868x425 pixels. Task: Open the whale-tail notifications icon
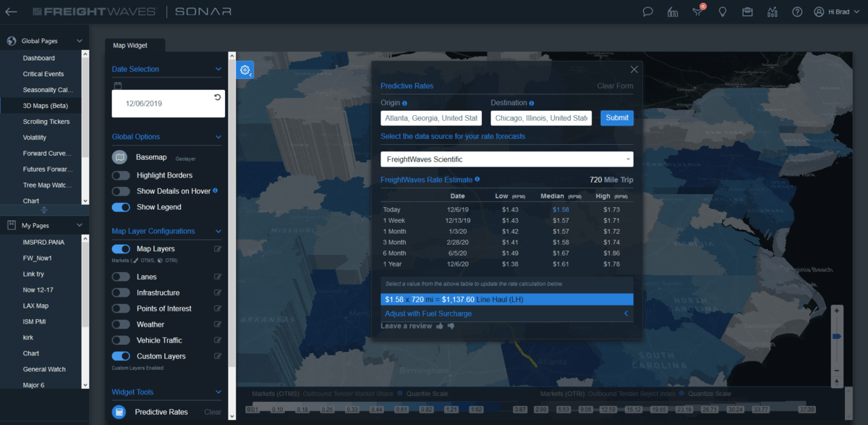[697, 12]
